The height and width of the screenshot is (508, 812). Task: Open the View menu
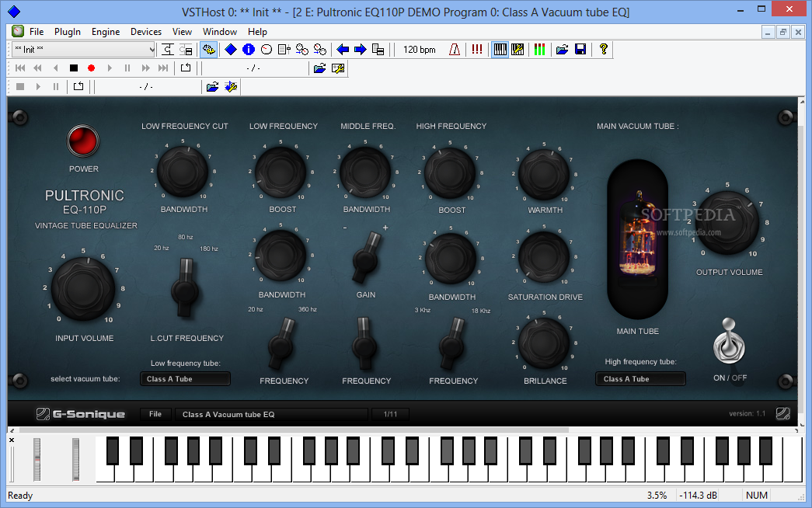click(x=182, y=32)
